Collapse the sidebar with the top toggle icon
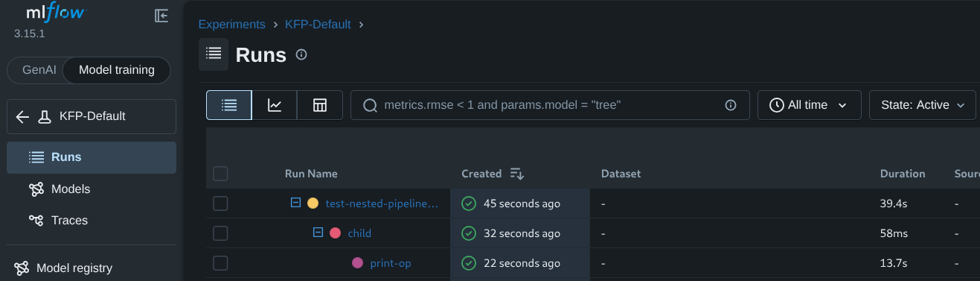Screen dimensions: 980x281 coord(161,15)
